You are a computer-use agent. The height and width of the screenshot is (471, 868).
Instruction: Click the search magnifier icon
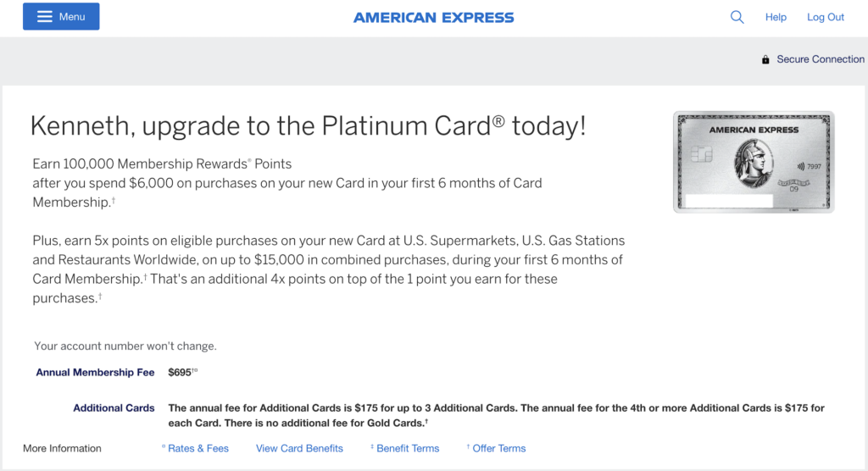pos(737,17)
